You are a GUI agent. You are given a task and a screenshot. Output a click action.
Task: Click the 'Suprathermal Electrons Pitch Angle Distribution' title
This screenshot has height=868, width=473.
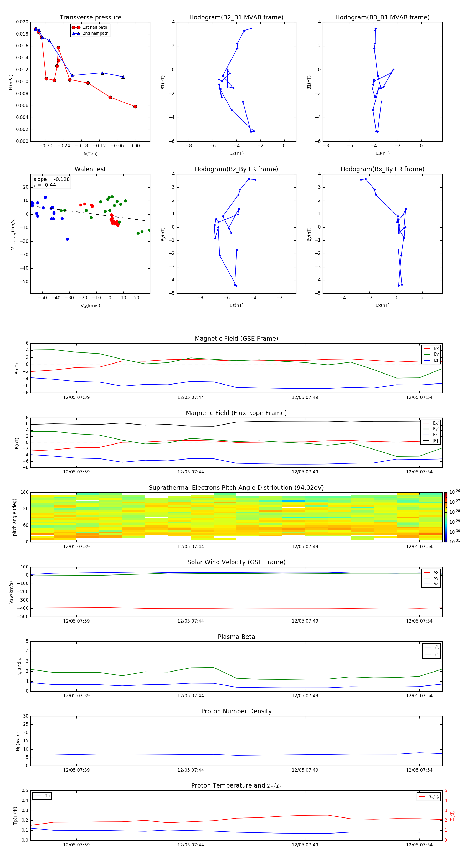tap(236, 488)
